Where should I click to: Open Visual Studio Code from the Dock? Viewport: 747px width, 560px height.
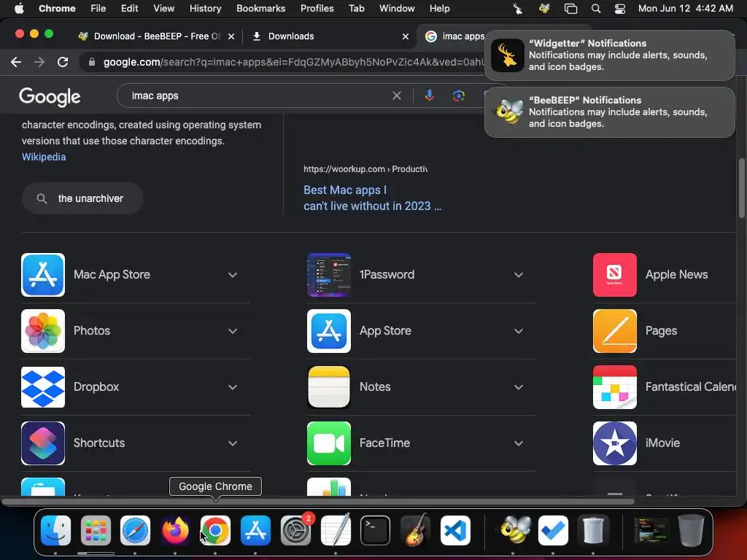455,530
